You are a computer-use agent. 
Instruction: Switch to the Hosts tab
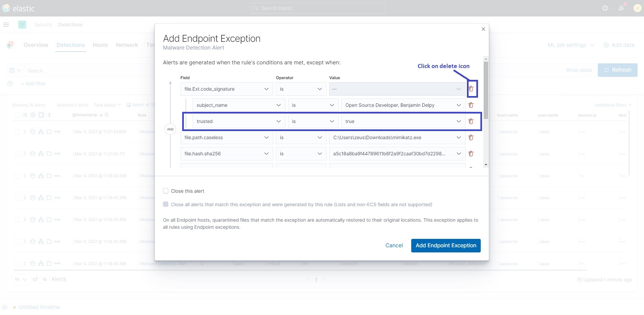(x=100, y=45)
